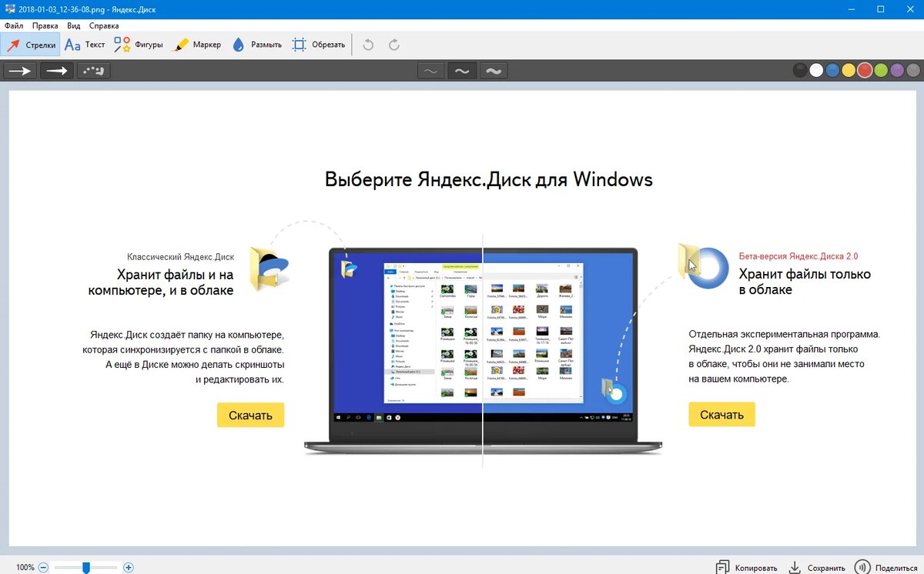
Task: Click the Поделиться share button
Action: (886, 567)
